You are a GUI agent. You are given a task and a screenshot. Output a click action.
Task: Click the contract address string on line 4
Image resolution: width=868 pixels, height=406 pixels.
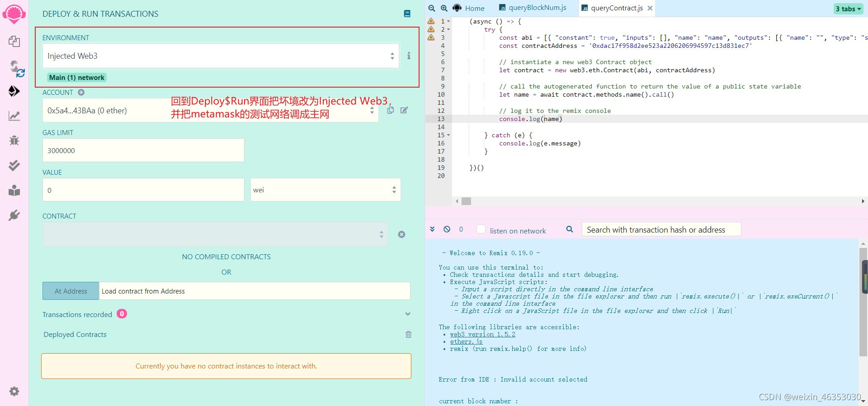click(670, 46)
